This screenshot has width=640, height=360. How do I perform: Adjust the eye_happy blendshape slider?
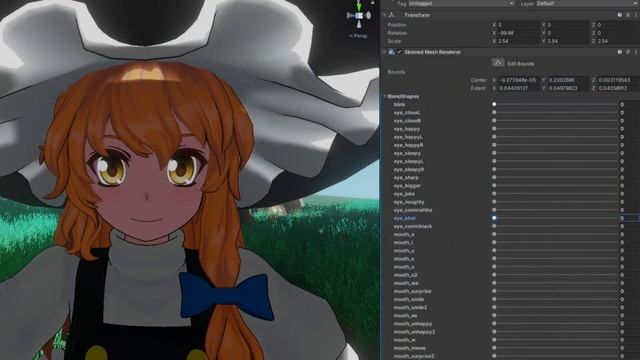(x=555, y=129)
